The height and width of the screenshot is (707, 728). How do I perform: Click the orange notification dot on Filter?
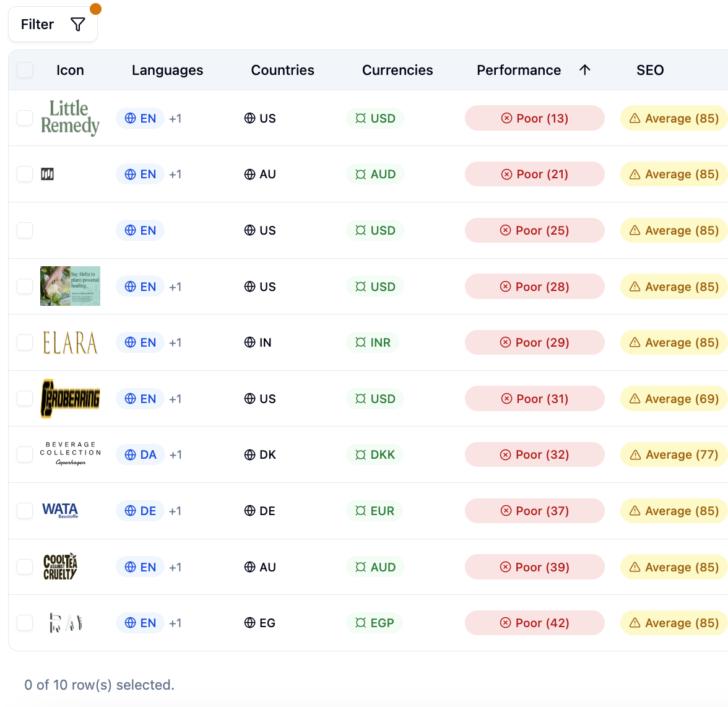tap(95, 9)
